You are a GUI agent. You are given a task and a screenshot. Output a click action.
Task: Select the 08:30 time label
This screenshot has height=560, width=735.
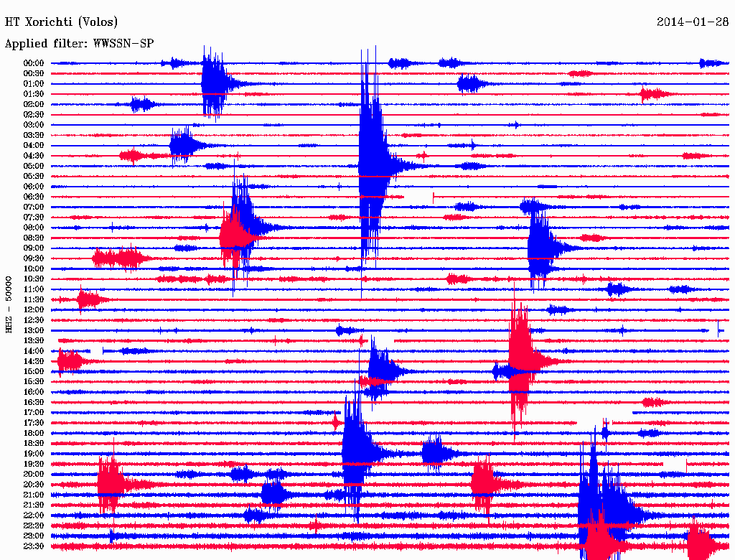34,238
